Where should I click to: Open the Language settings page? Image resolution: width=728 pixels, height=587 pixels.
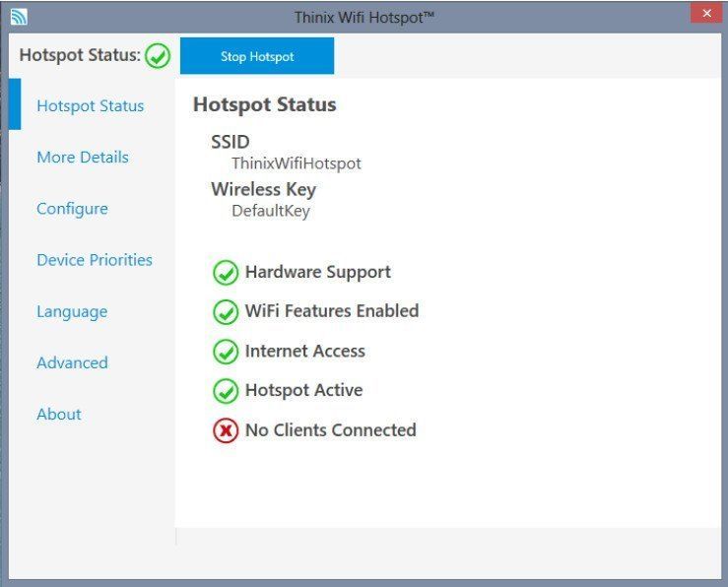pyautogui.click(x=72, y=311)
